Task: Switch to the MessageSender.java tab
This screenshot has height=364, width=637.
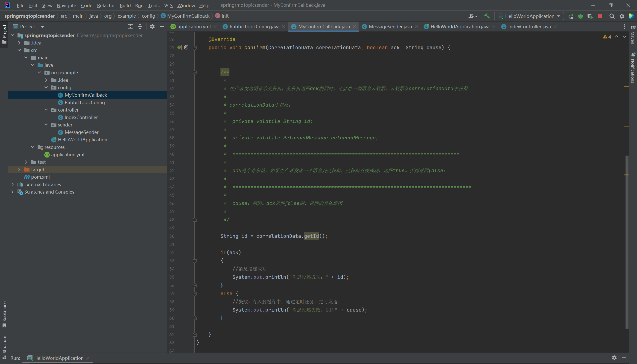Action: (x=390, y=27)
